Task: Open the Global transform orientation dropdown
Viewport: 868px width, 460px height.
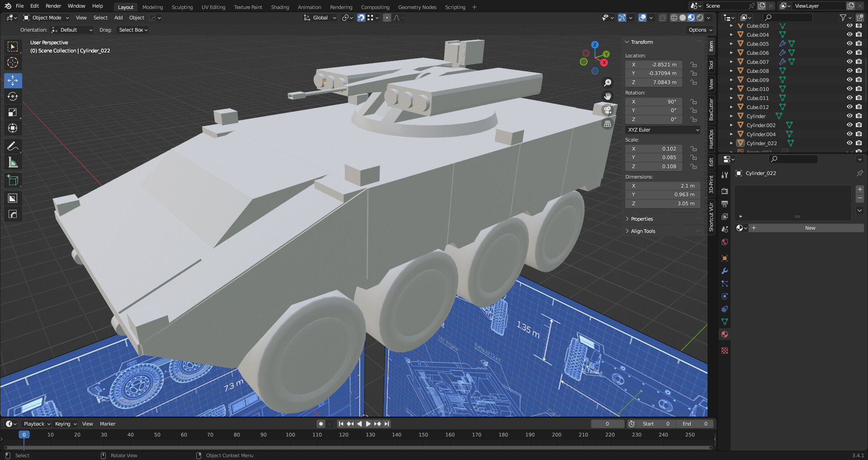Action: pyautogui.click(x=320, y=18)
